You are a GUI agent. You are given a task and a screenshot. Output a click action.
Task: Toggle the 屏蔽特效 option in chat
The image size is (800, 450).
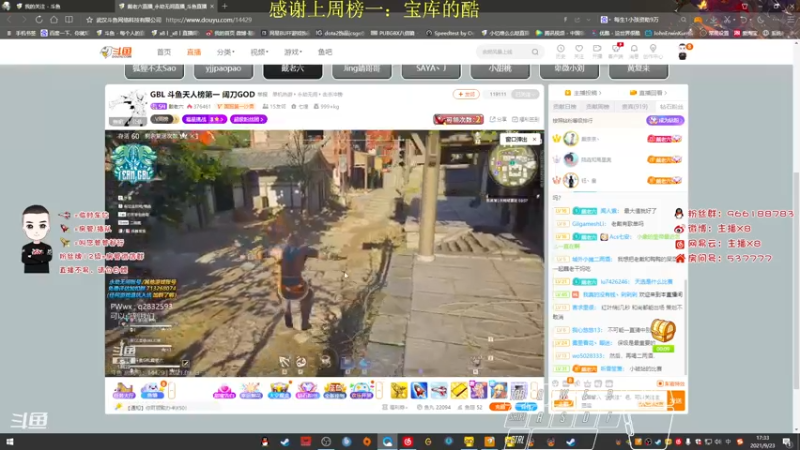pyautogui.click(x=671, y=384)
